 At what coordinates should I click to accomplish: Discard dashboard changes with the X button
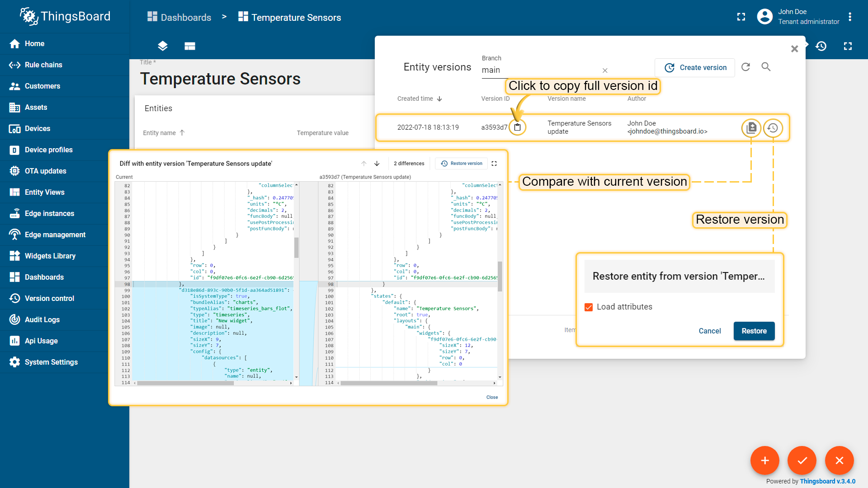[840, 460]
